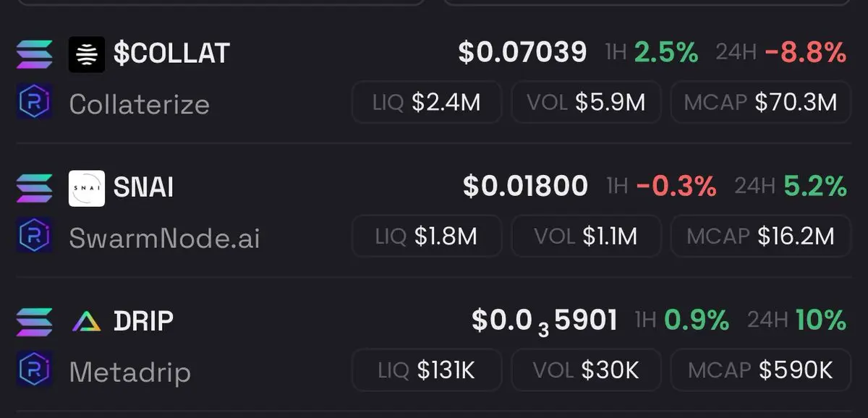Select the Metadrip project name
Image resolution: width=868 pixels, height=418 pixels.
[130, 372]
